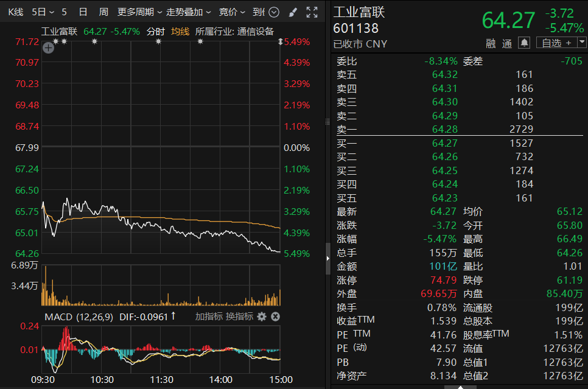Screen dimensions: 588x389
Task: Open MACD indicator settings gear icon
Action: coord(262,317)
